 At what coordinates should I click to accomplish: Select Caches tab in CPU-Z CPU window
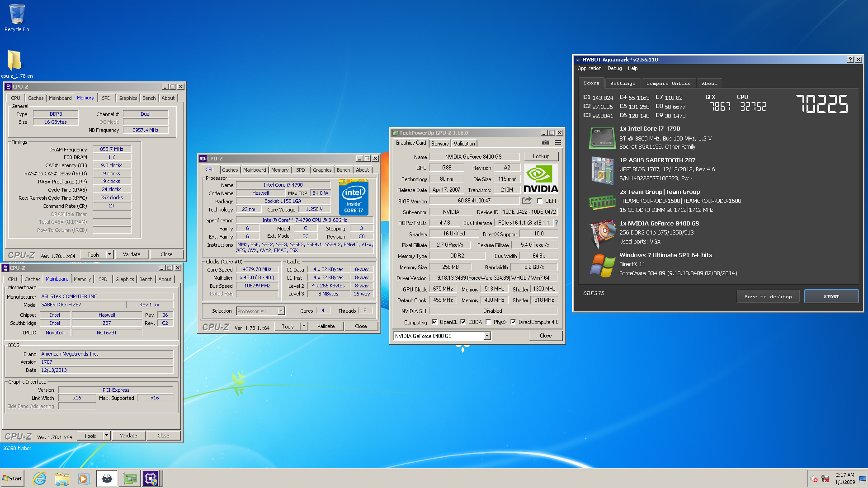tap(230, 170)
